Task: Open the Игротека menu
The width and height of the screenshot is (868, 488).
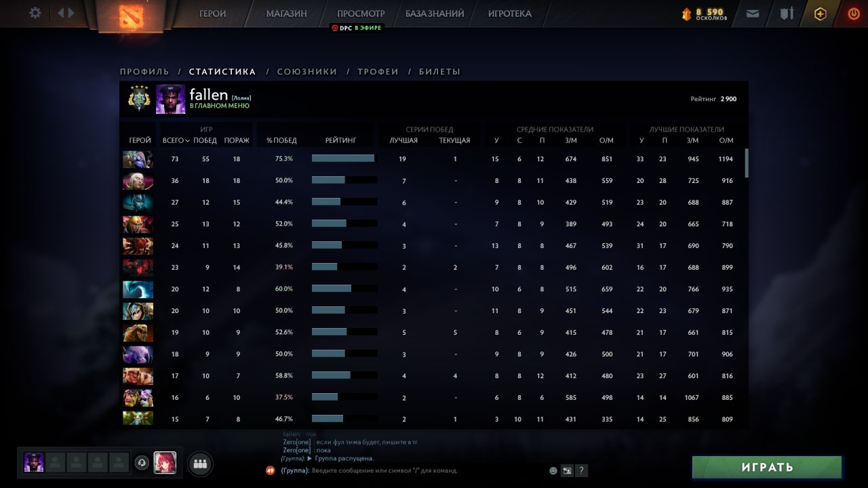Action: [x=510, y=14]
